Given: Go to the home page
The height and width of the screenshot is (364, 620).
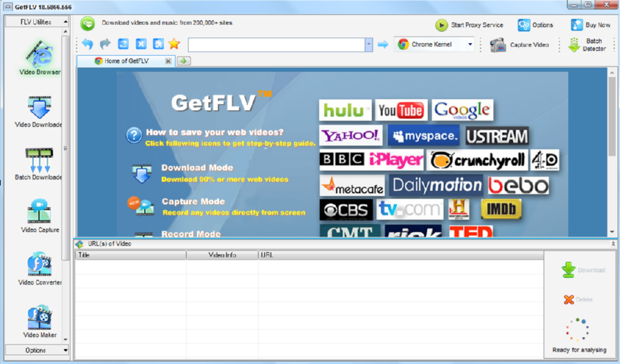Looking at the screenshot, I should tap(159, 44).
